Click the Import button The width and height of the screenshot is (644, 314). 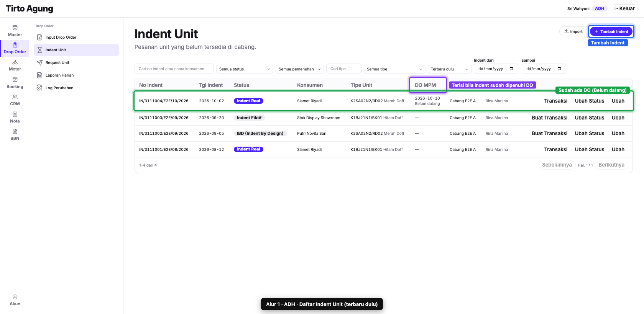573,31
